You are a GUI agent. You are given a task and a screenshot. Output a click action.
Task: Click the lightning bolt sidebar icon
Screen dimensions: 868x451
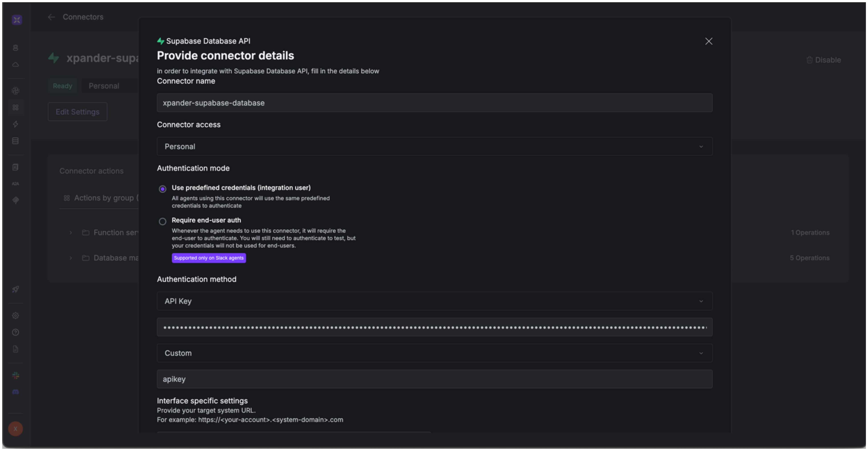tap(16, 124)
